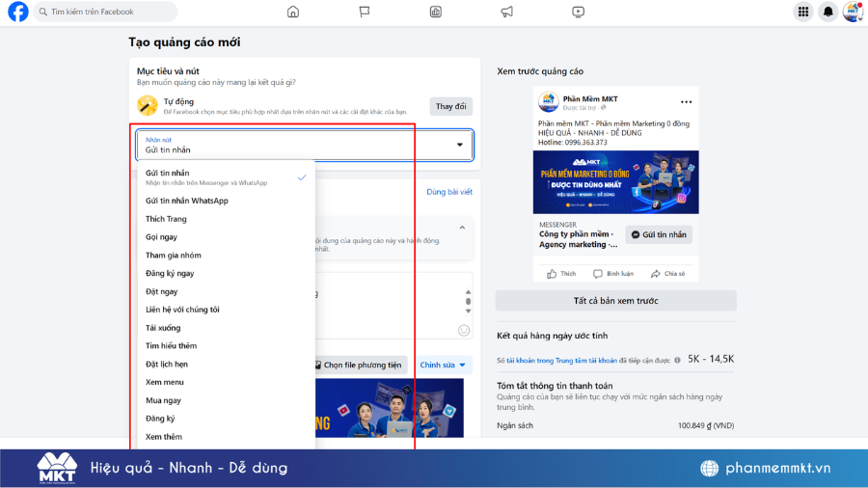Select Gửi tin nhắn option in dropdown
This screenshot has width=868, height=488.
[226, 177]
